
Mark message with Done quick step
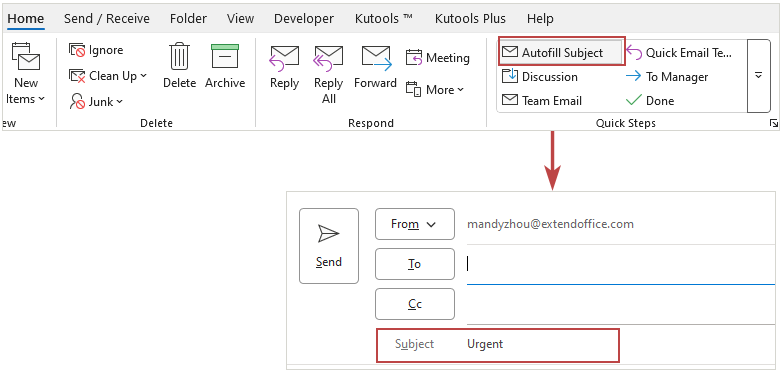649,101
